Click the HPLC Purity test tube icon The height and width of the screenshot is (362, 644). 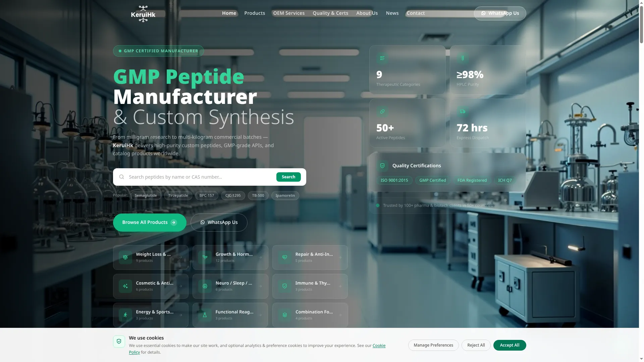pos(463,58)
